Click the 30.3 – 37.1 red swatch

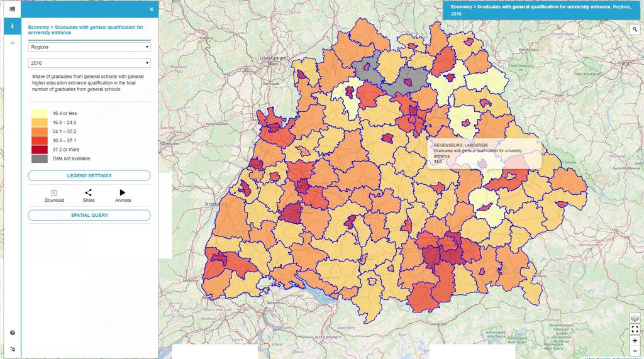40,140
